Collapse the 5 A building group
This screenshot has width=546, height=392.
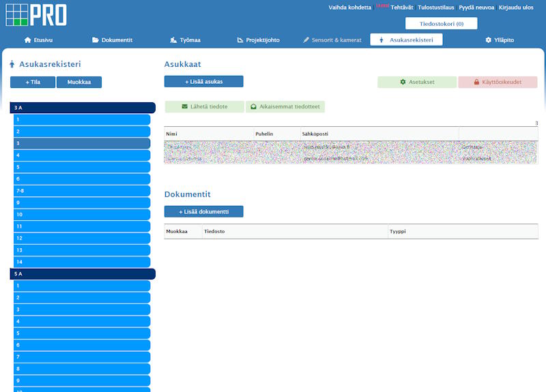click(x=83, y=273)
